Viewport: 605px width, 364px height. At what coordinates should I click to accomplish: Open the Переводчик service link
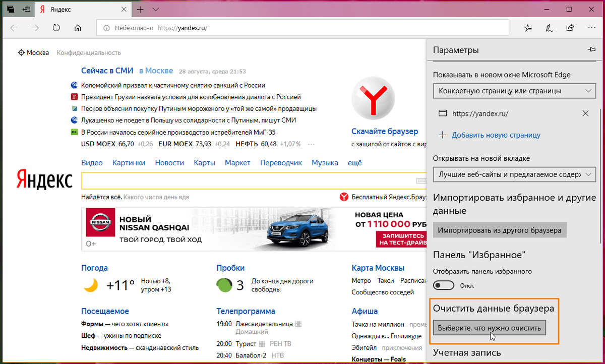point(281,163)
